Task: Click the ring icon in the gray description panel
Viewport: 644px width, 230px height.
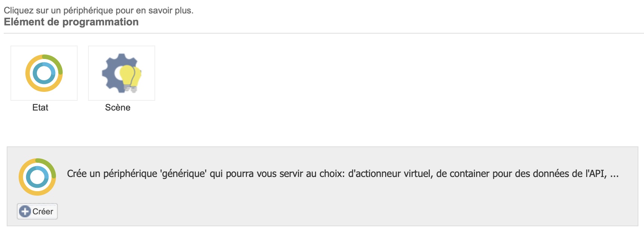Action: (37, 177)
